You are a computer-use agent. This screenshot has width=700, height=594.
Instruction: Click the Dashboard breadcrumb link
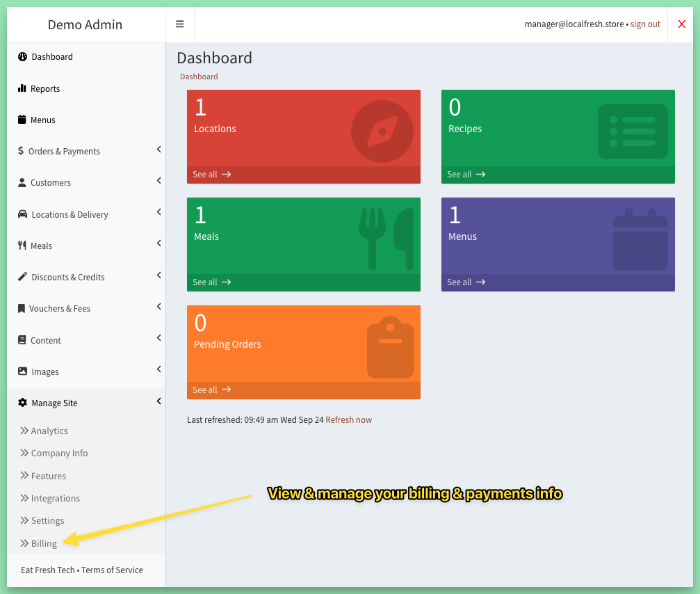tap(199, 77)
